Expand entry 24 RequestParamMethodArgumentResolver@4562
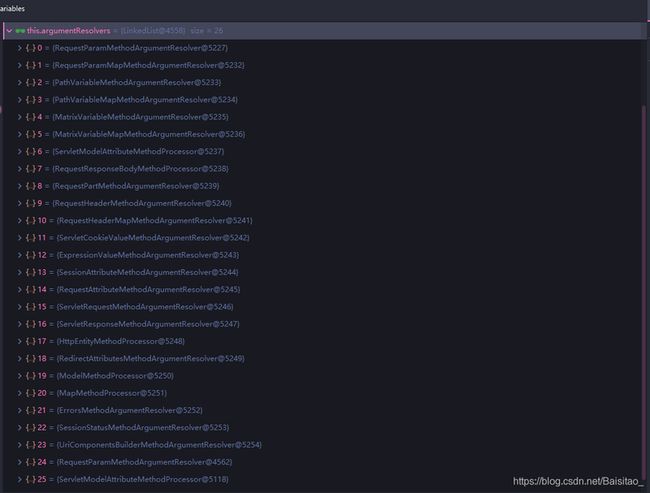 coord(19,462)
